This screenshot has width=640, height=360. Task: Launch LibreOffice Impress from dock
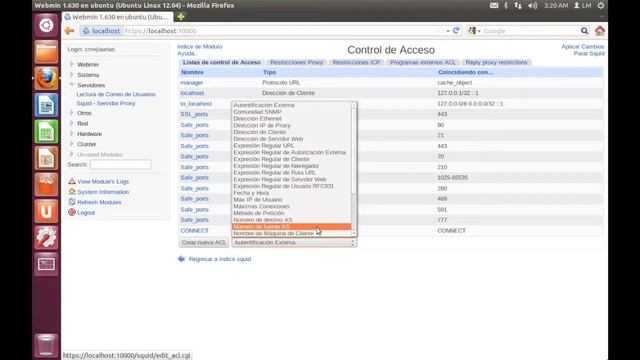point(46,158)
